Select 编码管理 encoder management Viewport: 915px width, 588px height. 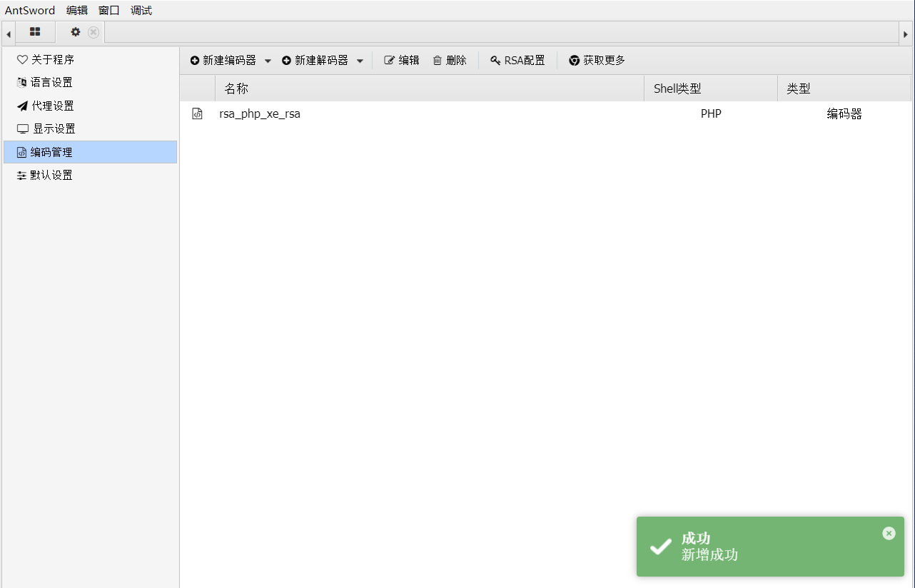[90, 152]
